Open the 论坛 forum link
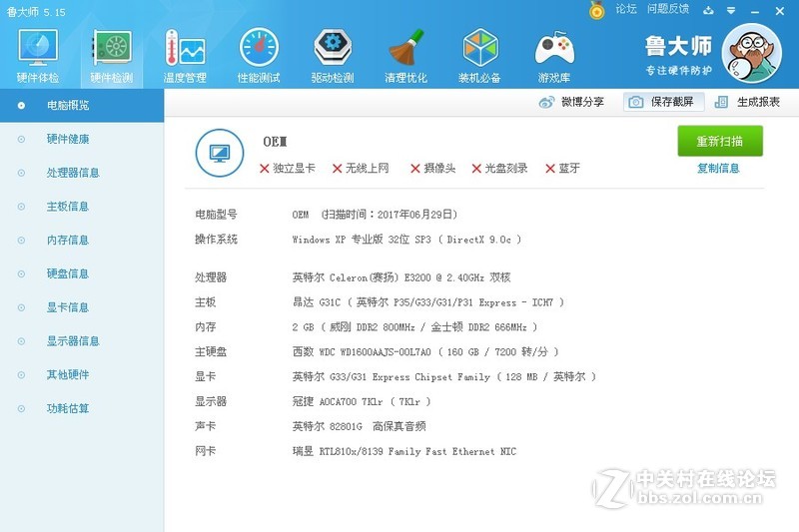Image resolution: width=799 pixels, height=532 pixels. 626,9
